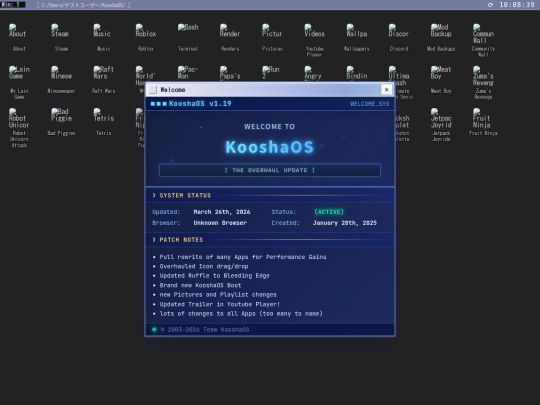
Task: Click the KooshaOS v1.19 header text
Action: pyautogui.click(x=200, y=104)
